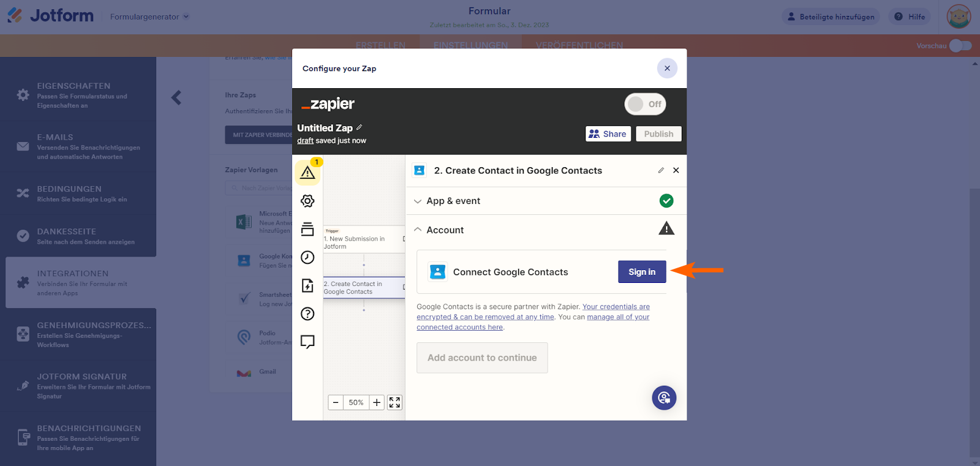Select the New Submission in Jotform trigger step
Image resolution: width=980 pixels, height=466 pixels.
click(x=364, y=239)
